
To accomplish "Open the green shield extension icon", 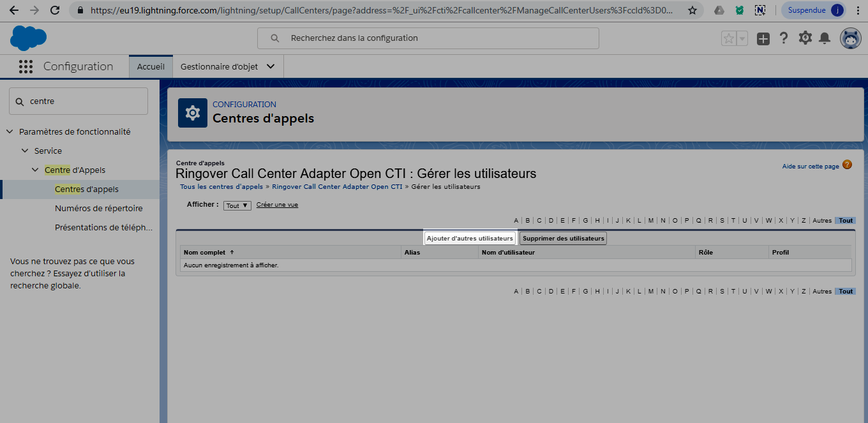I will [x=739, y=10].
